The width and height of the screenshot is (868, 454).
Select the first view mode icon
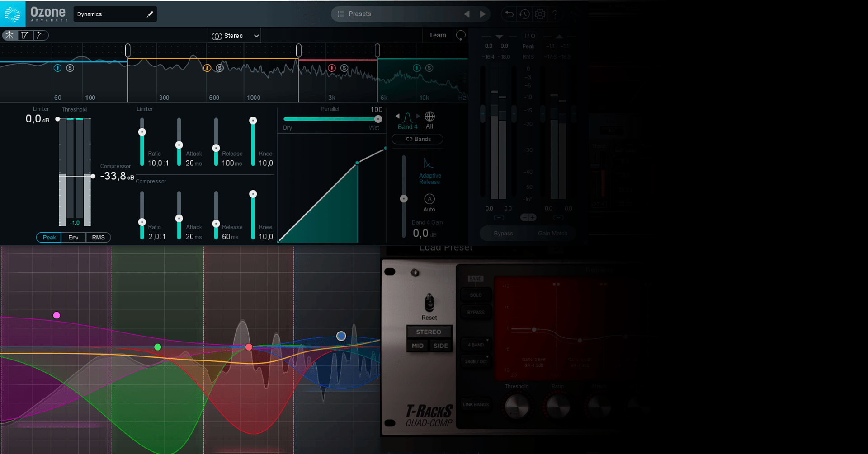pos(9,35)
